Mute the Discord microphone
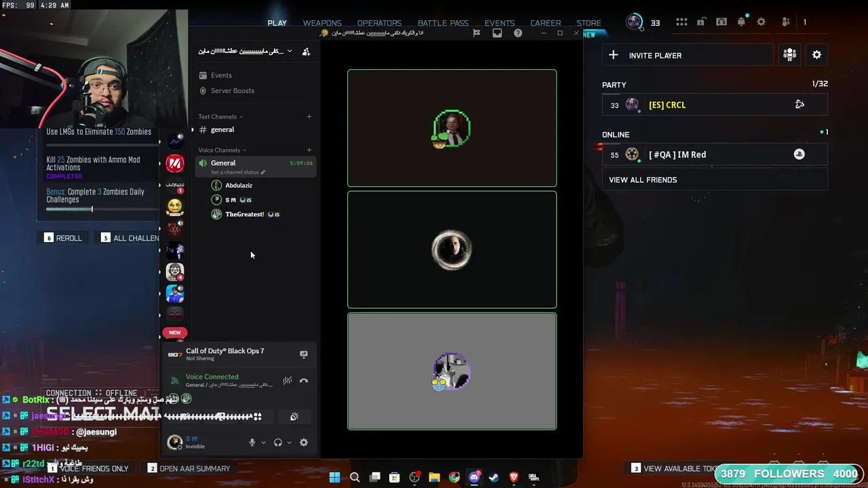 pyautogui.click(x=252, y=443)
